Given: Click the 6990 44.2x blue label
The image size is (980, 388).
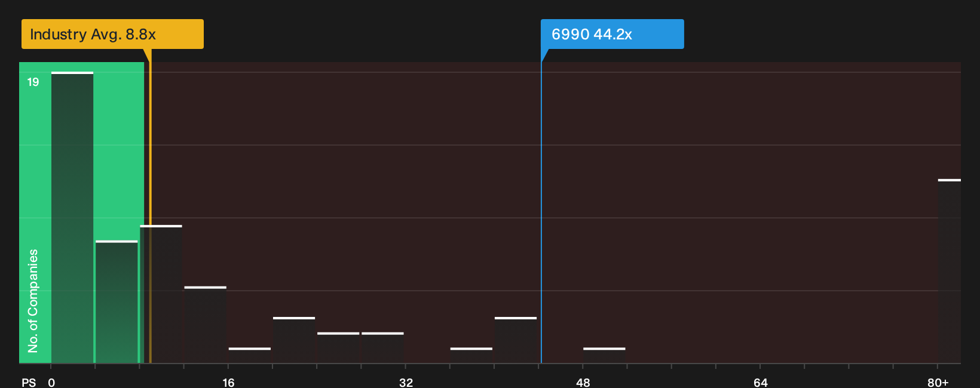Looking at the screenshot, I should click(612, 34).
